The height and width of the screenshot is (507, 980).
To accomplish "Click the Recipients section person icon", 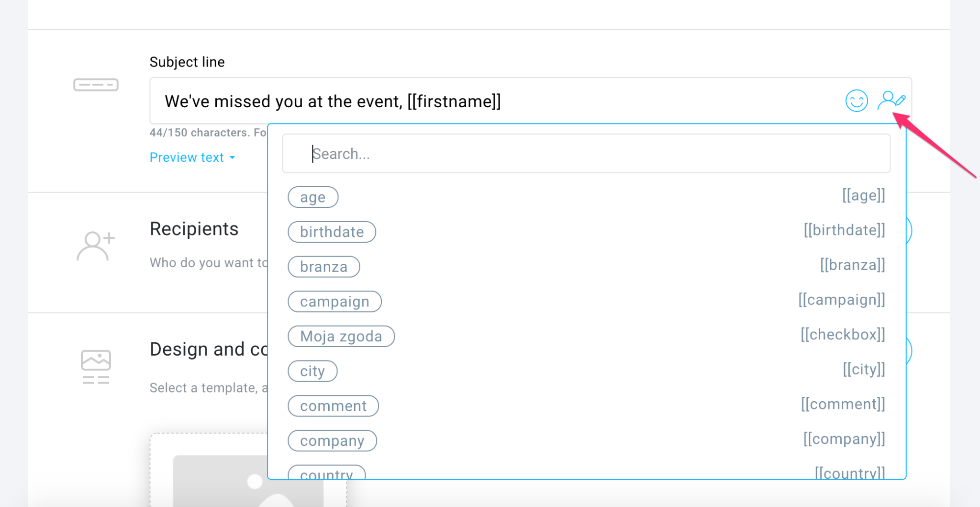I will pyautogui.click(x=95, y=246).
